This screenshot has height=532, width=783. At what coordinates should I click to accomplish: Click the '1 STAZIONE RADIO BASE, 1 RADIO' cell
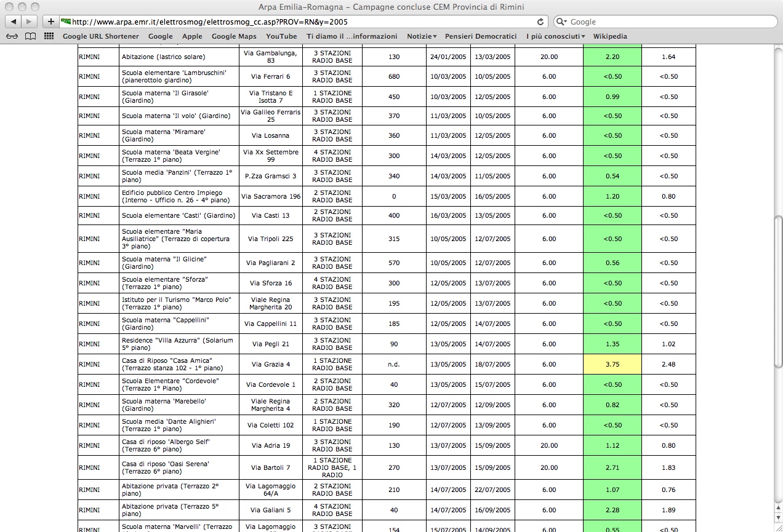point(332,467)
